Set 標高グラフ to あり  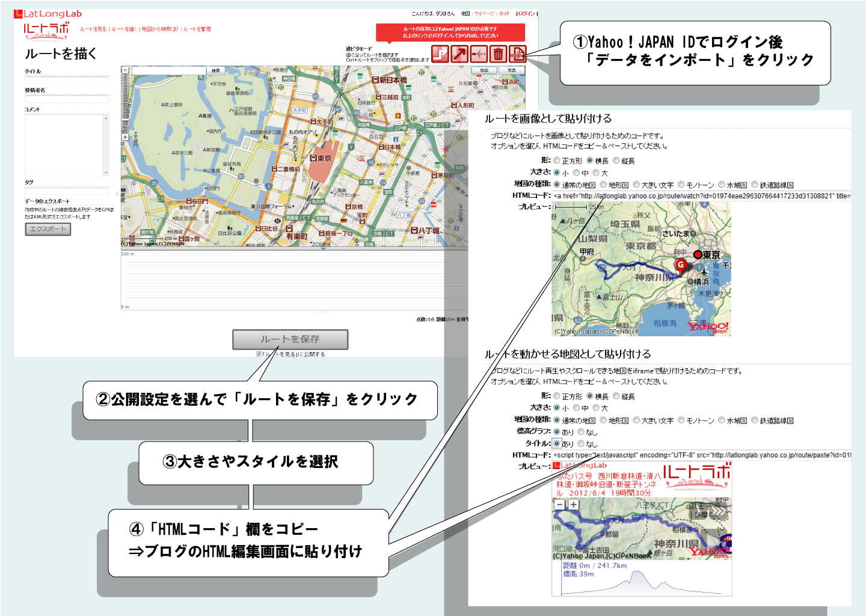(557, 432)
